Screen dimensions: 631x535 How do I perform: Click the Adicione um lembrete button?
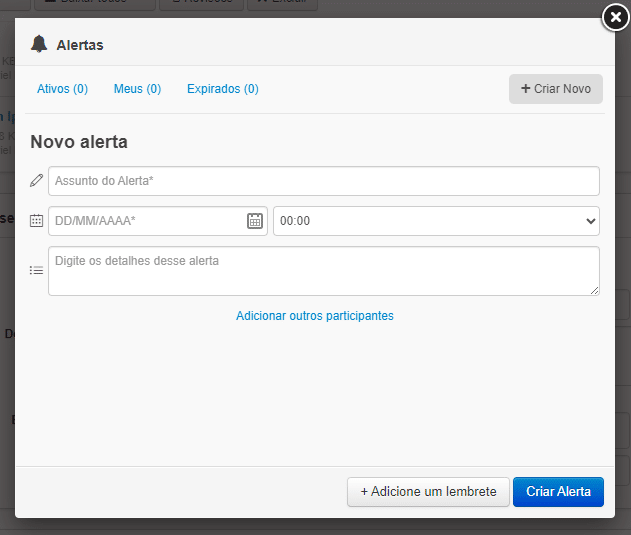[428, 492]
